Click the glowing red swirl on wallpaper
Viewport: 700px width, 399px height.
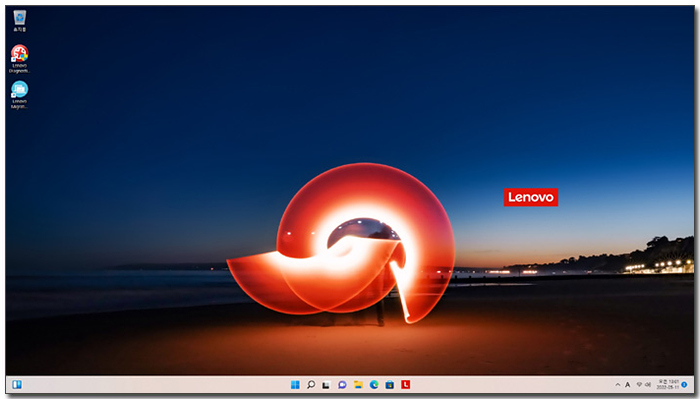tap(342, 243)
